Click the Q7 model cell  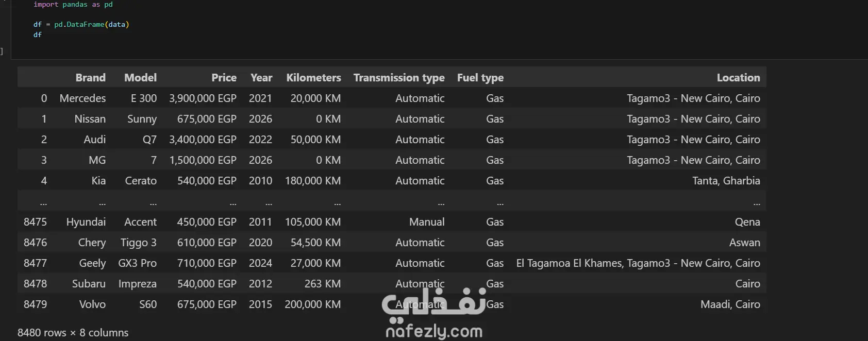(149, 140)
